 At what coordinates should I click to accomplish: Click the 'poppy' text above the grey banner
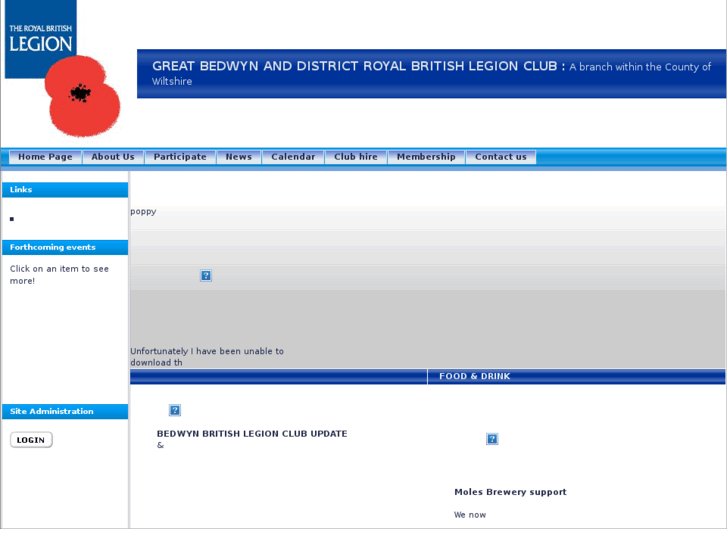coord(143,212)
